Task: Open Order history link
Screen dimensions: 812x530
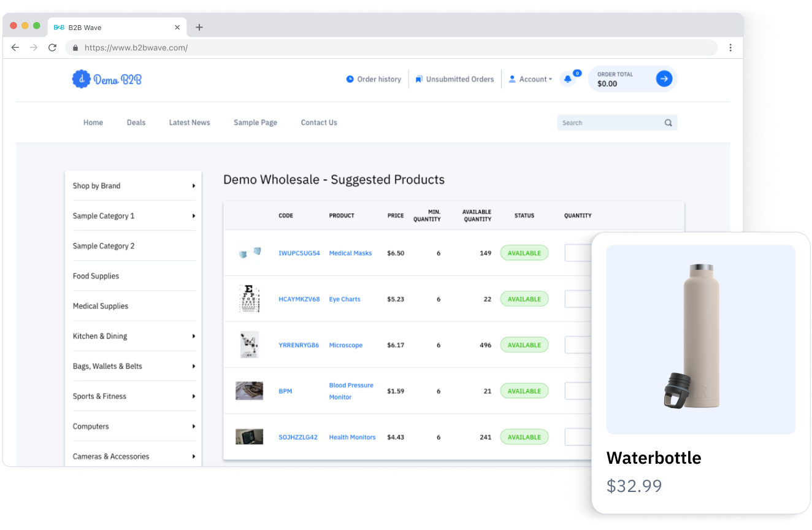Action: (x=373, y=79)
